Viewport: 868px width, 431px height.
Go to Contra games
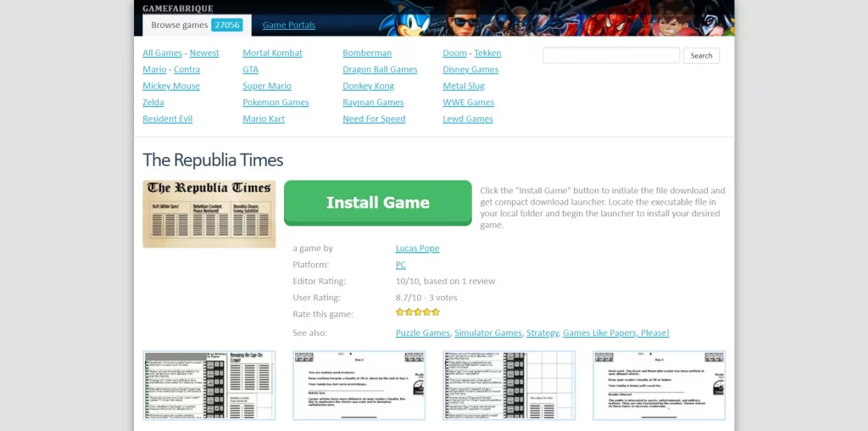click(x=186, y=70)
